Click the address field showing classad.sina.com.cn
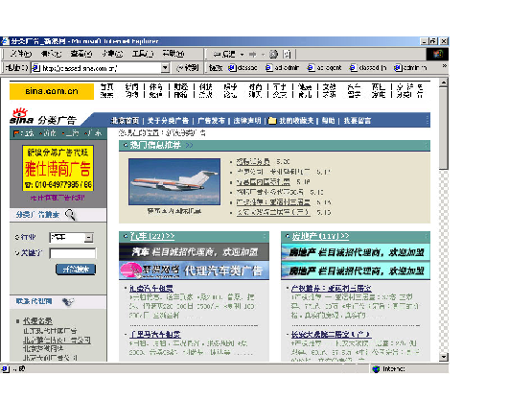The image size is (532, 400). pos(101,68)
